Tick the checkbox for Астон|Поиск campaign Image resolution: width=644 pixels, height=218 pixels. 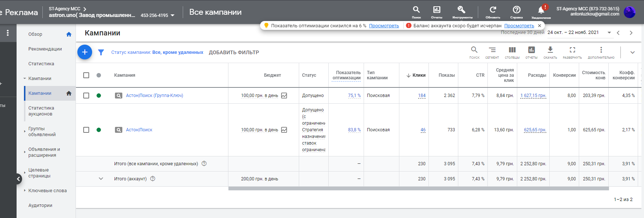pyautogui.click(x=86, y=130)
